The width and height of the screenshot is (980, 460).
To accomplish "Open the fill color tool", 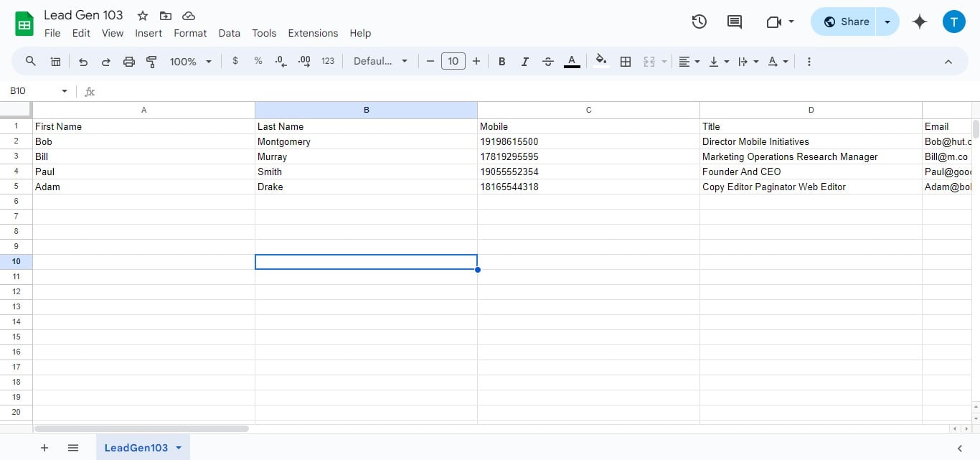I will (x=600, y=61).
